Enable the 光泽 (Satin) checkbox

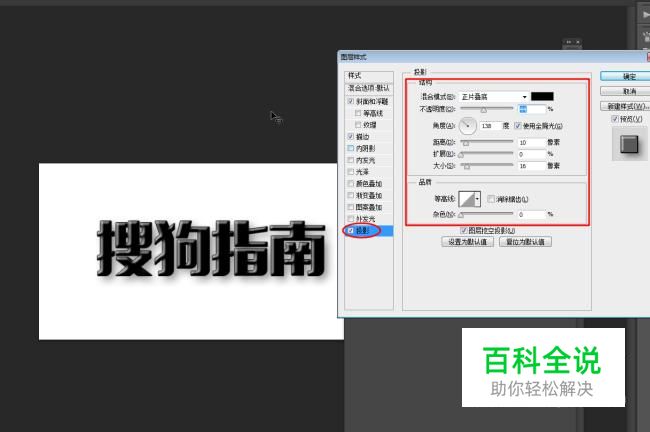(x=351, y=172)
